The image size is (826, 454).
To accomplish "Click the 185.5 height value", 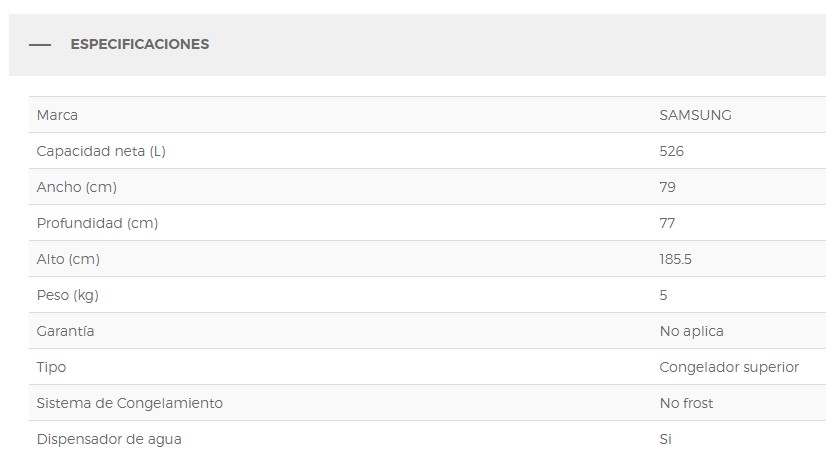I will click(x=675, y=259).
